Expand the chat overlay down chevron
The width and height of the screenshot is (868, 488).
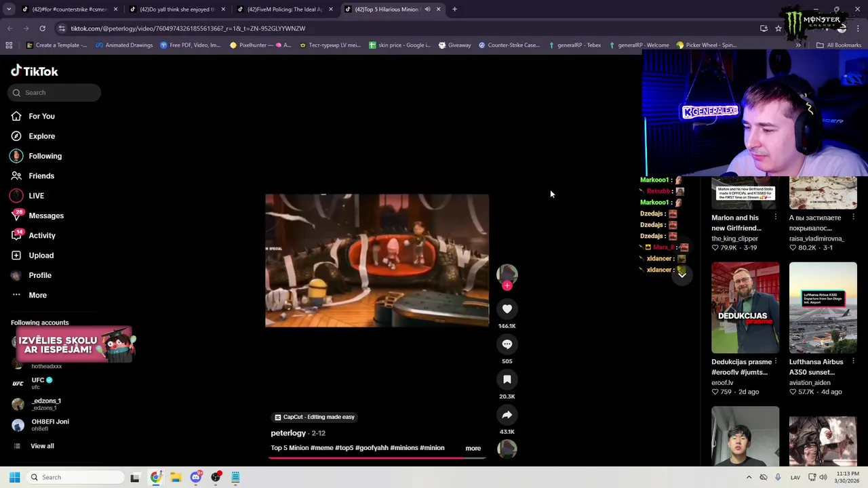[x=682, y=274]
